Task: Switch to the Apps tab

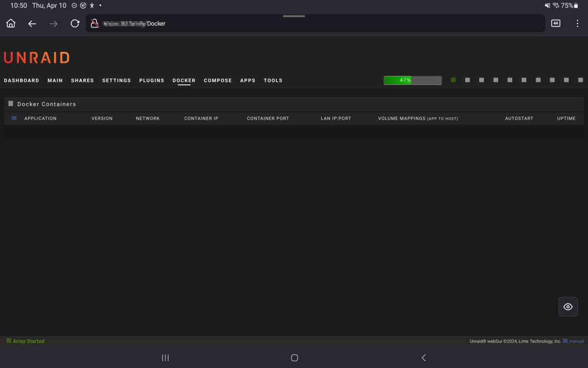Action: click(248, 80)
